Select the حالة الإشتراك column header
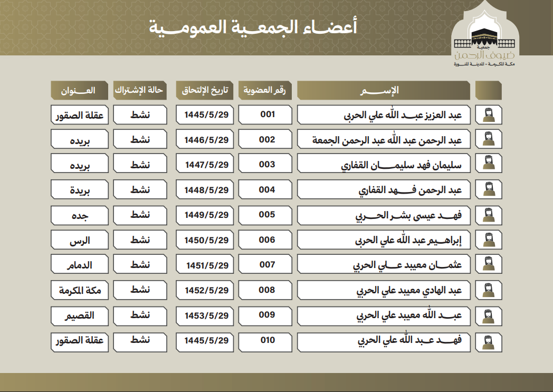 click(x=140, y=90)
